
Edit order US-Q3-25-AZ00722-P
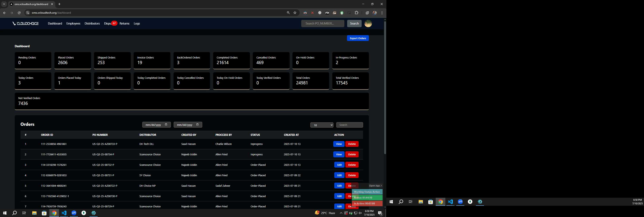(339, 186)
